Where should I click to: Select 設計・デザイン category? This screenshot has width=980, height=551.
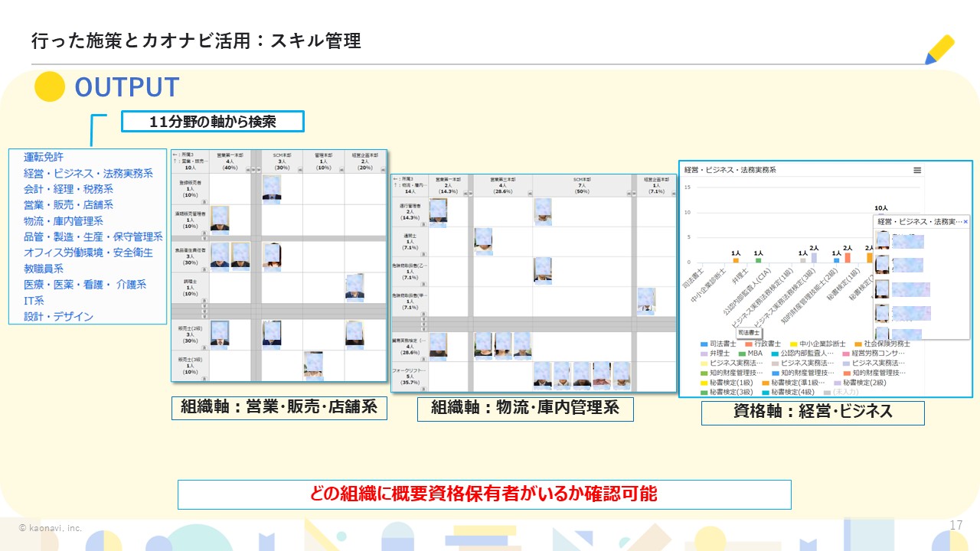[x=58, y=317]
